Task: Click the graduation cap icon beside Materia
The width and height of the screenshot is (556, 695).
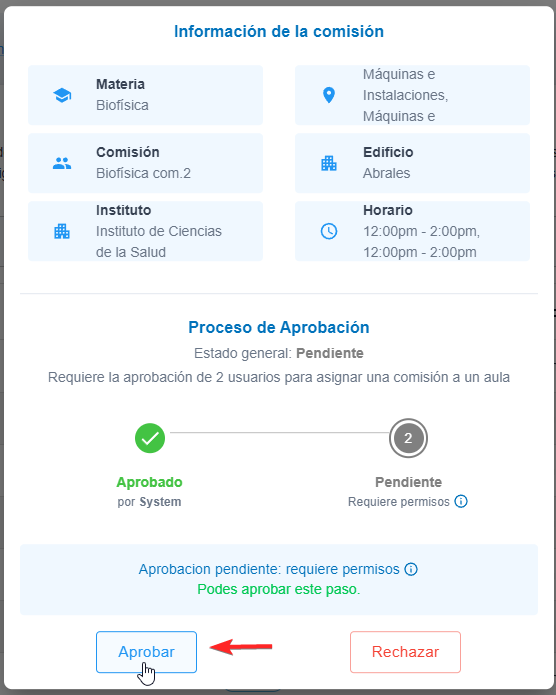Action: 62,95
